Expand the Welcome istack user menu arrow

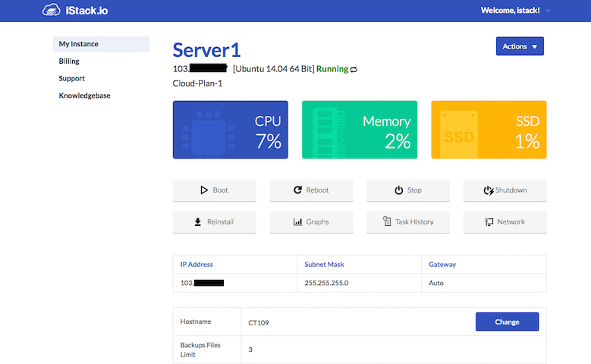tap(548, 11)
